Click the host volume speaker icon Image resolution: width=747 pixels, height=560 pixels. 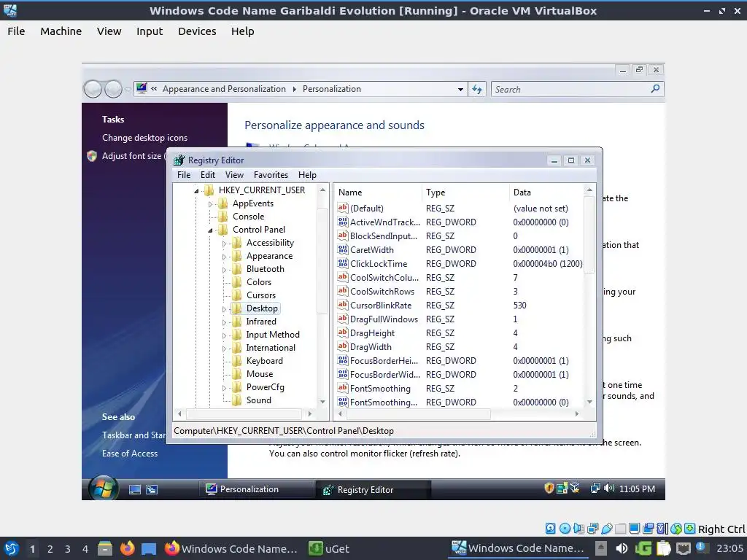622,548
